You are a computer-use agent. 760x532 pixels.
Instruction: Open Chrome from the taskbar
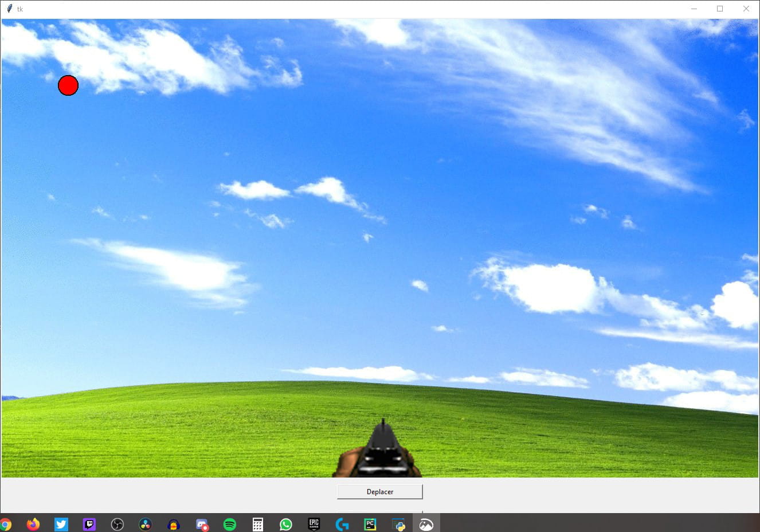coord(5,524)
